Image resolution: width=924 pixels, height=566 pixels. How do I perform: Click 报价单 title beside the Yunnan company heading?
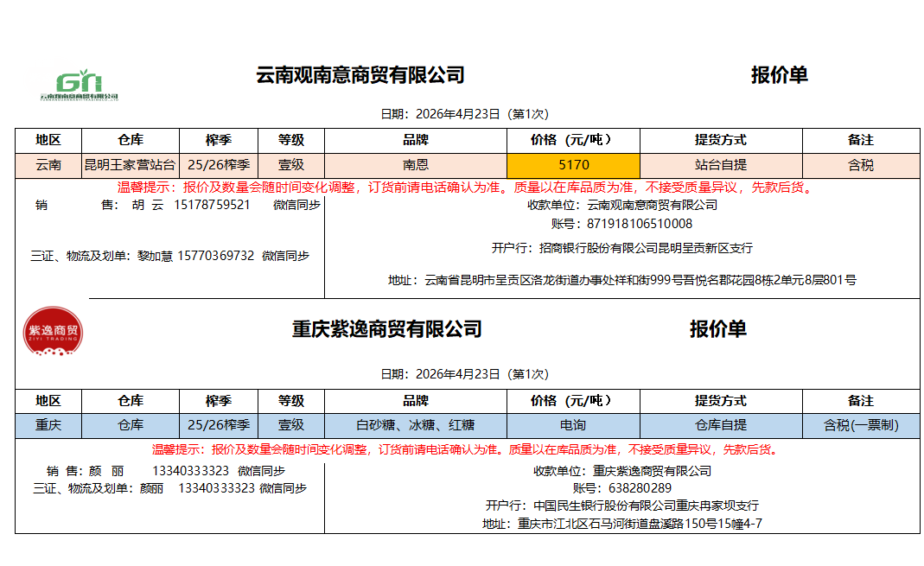[779, 75]
